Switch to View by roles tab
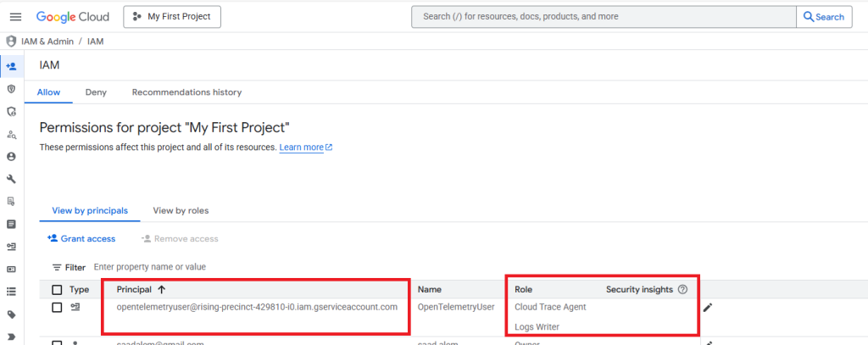Image resolution: width=868 pixels, height=345 pixels. (x=181, y=210)
